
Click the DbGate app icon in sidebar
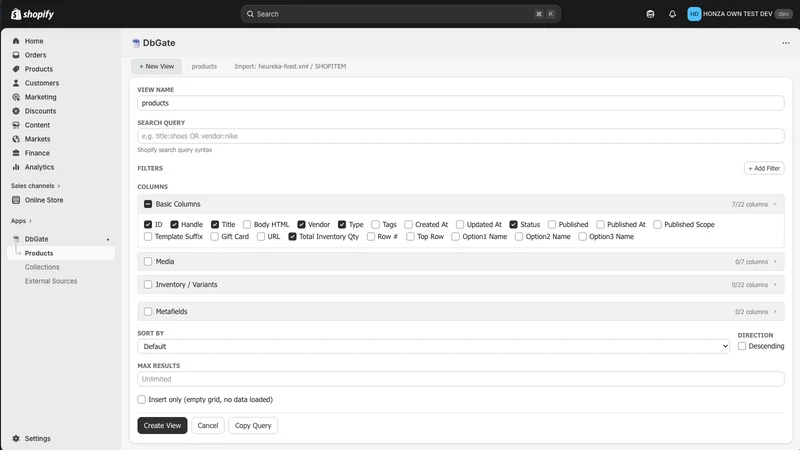[x=16, y=239]
